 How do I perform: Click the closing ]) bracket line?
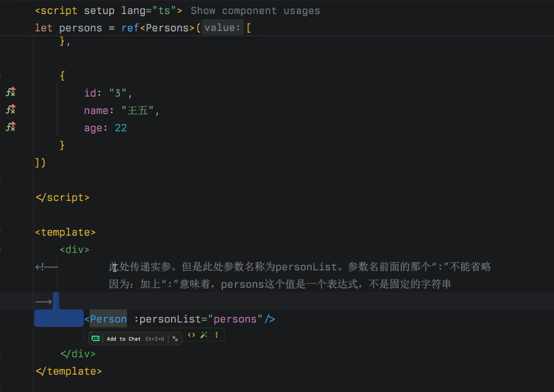tap(40, 163)
